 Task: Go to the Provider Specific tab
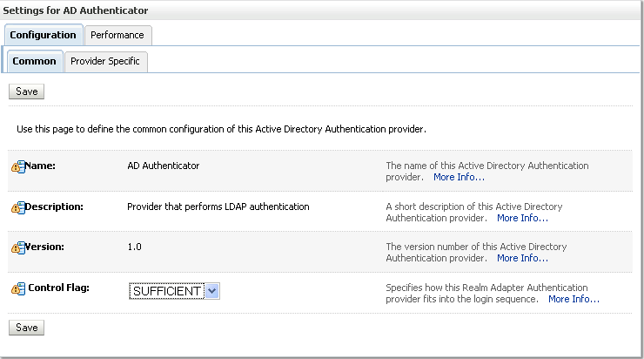coord(105,61)
